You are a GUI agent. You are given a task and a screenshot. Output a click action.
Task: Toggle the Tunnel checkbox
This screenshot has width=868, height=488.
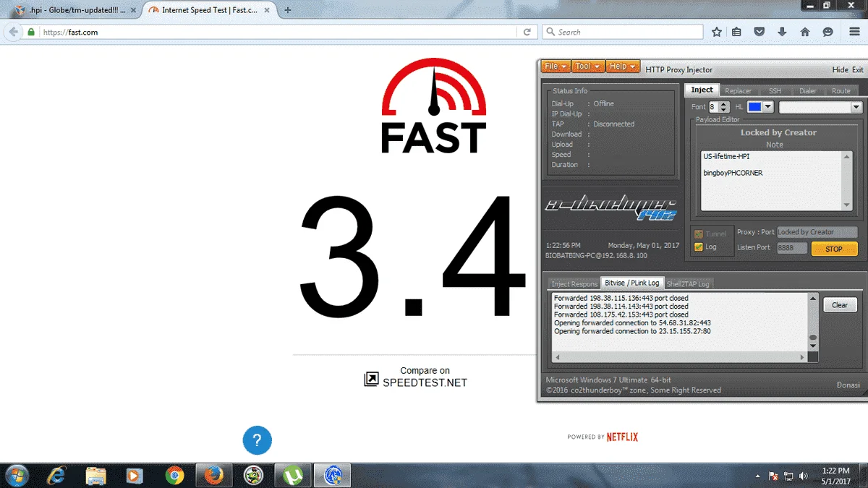pyautogui.click(x=698, y=234)
